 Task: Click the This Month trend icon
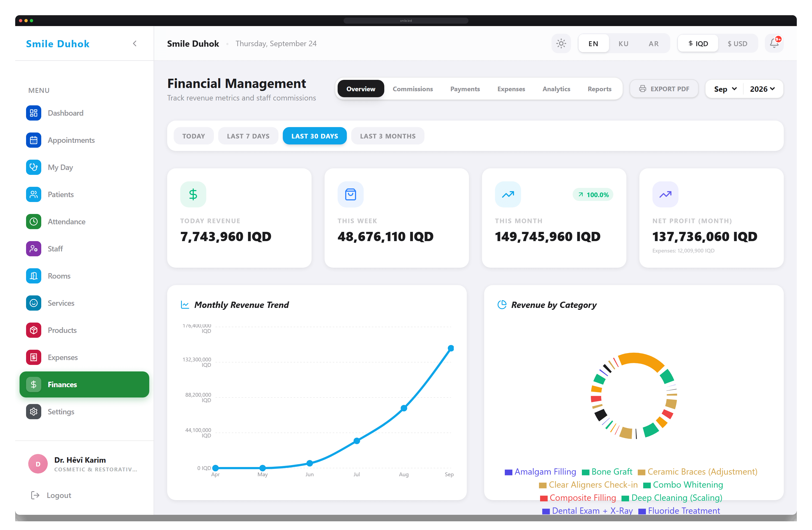coord(508,194)
